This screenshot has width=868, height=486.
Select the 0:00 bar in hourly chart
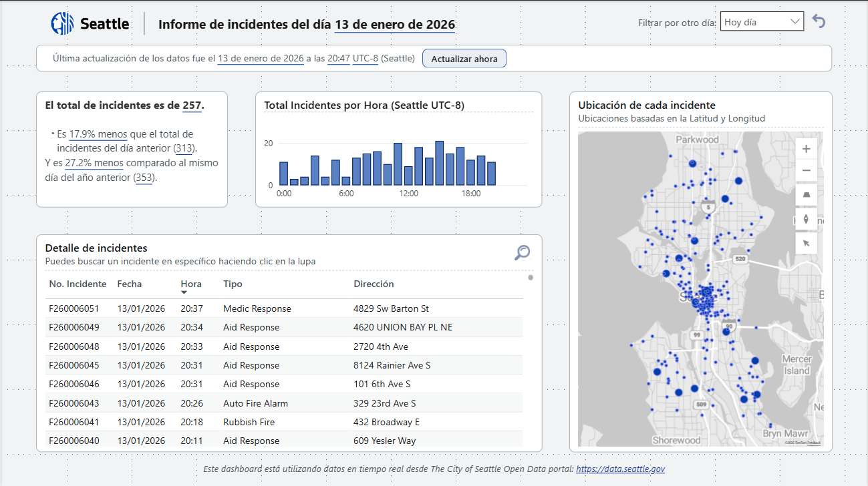[x=283, y=174]
